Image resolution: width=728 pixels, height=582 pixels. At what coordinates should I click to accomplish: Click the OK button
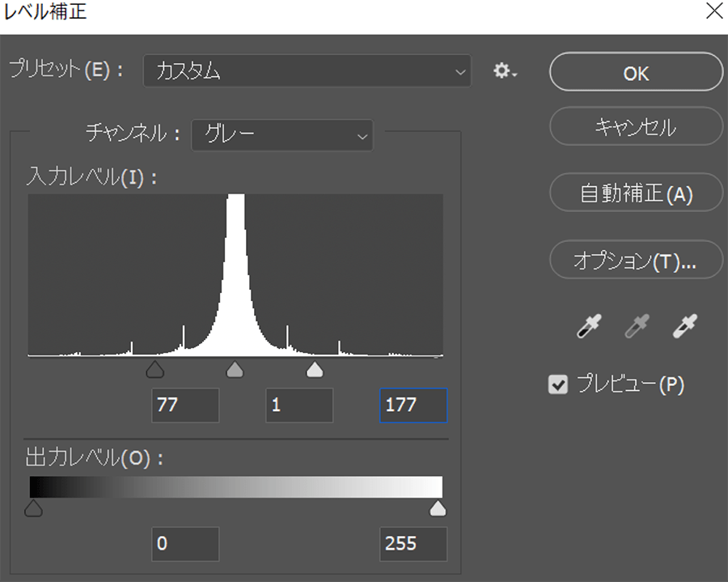coord(636,72)
